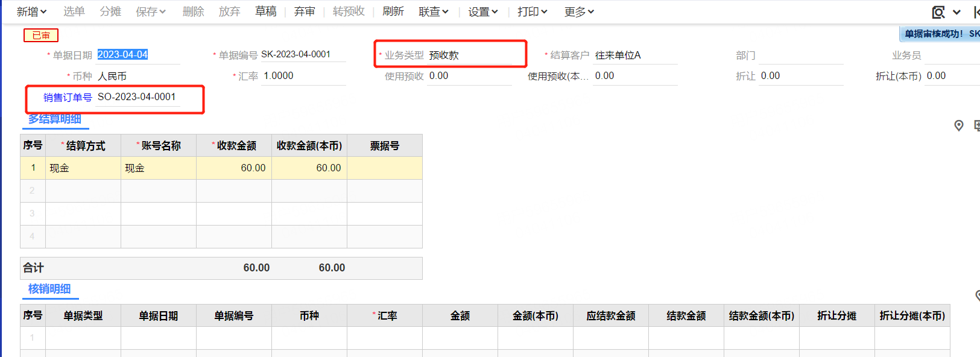The width and height of the screenshot is (980, 357).
Task: Switch to the 核销明细 tab
Action: point(49,289)
